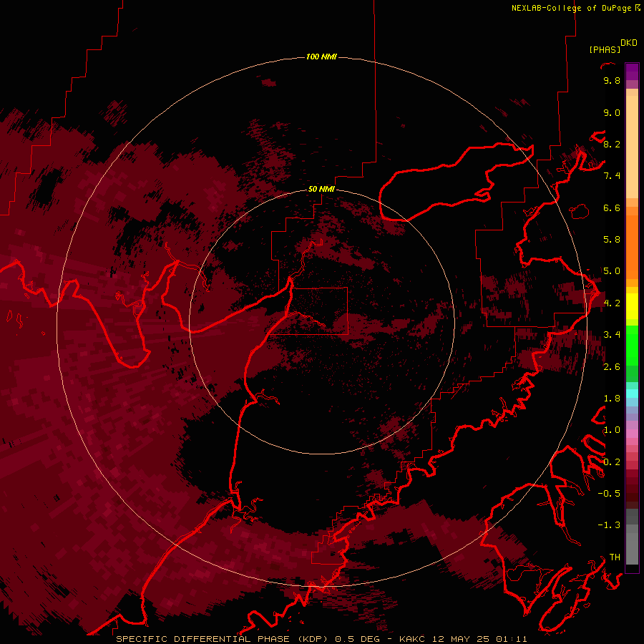This screenshot has width=644, height=644.
Task: Click the 1.0 scale value
Action: tap(612, 430)
